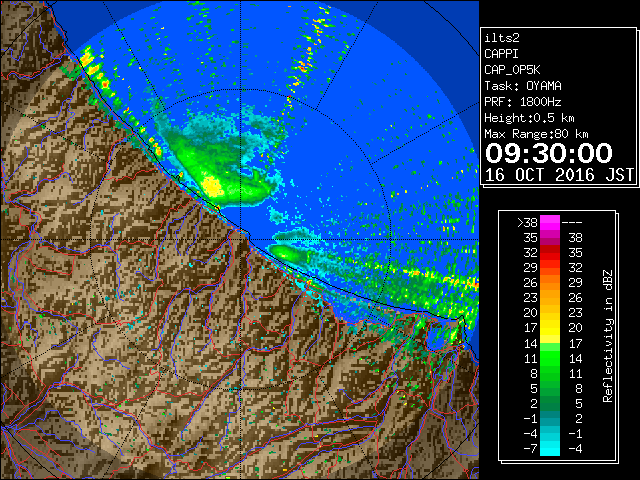Pick the bright green 11–14 dBZ legend swatch
Screen dimensions: 640x480
[550, 358]
